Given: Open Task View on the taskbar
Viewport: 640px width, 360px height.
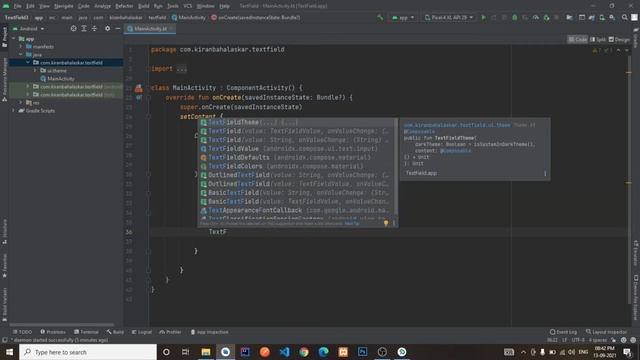Looking at the screenshot, I should (x=185, y=352).
